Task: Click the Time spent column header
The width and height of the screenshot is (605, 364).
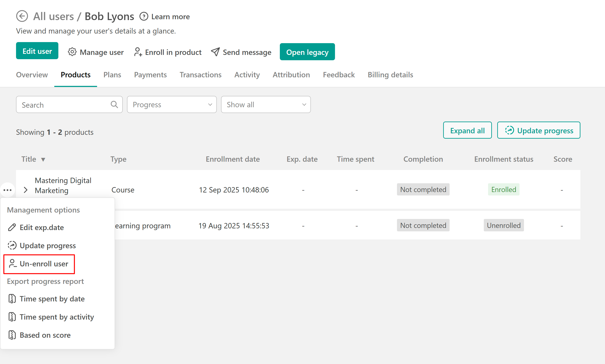Action: [x=355, y=159]
